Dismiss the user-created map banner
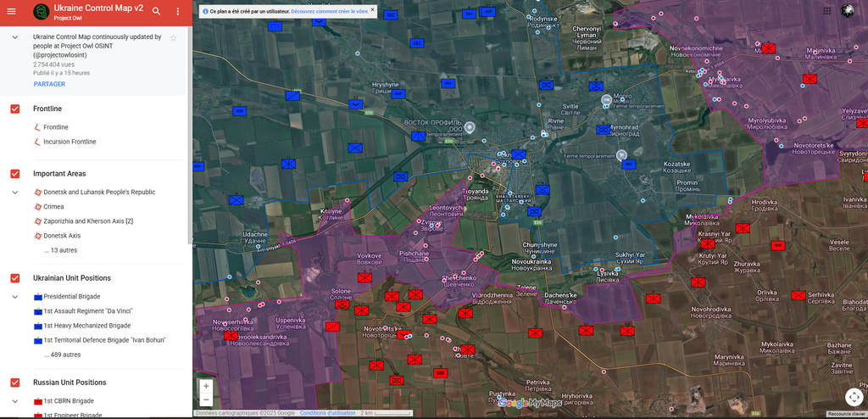 pos(372,9)
